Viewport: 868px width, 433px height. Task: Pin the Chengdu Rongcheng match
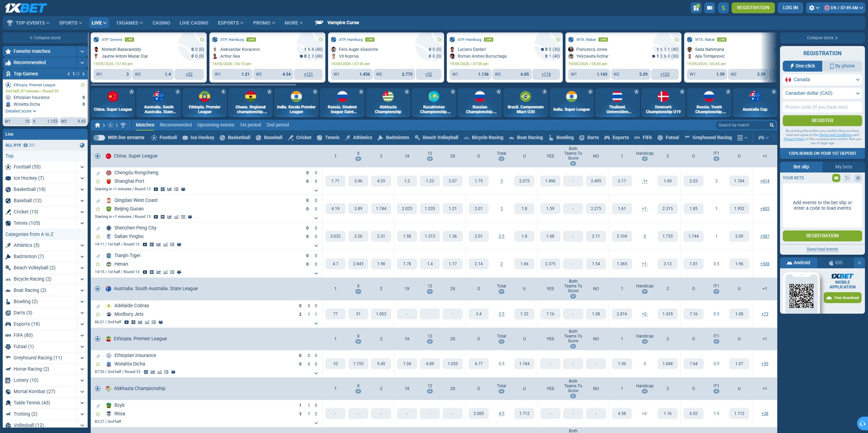click(98, 173)
